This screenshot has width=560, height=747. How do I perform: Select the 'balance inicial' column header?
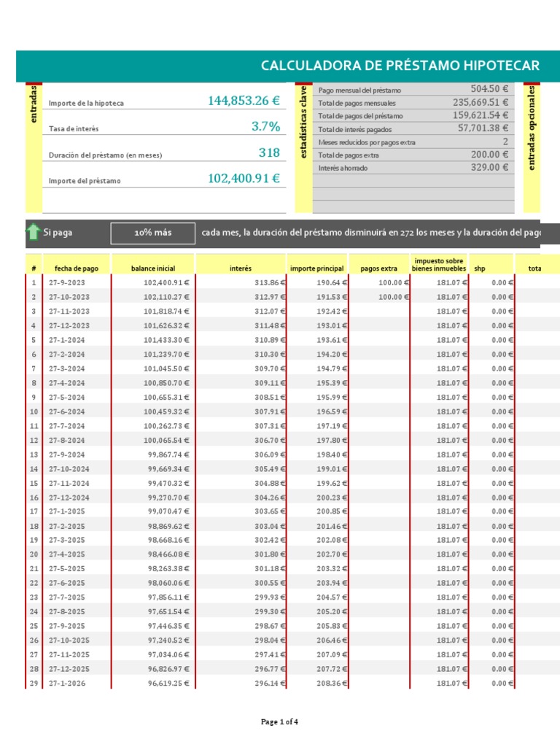(153, 268)
